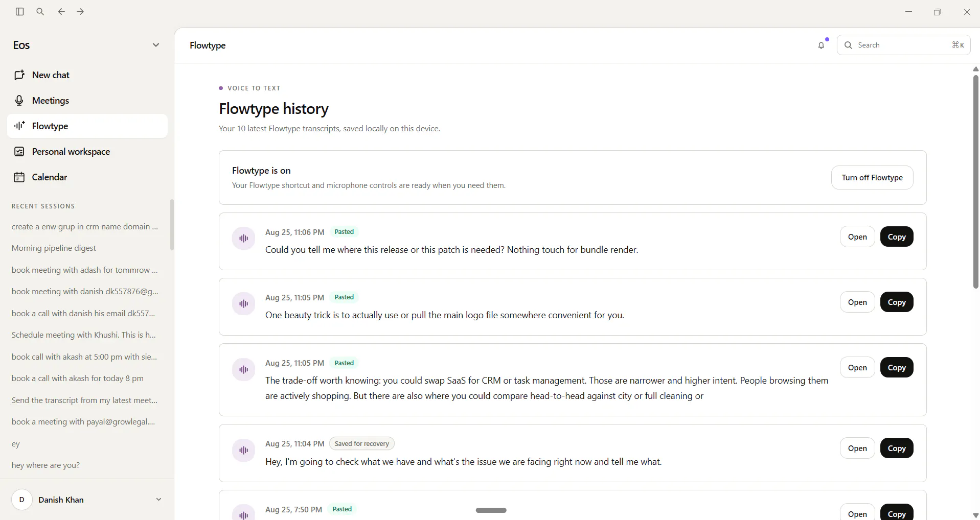Copy the 'One beauty trick' transcript
Viewport: 980px width, 520px height.
click(x=897, y=302)
